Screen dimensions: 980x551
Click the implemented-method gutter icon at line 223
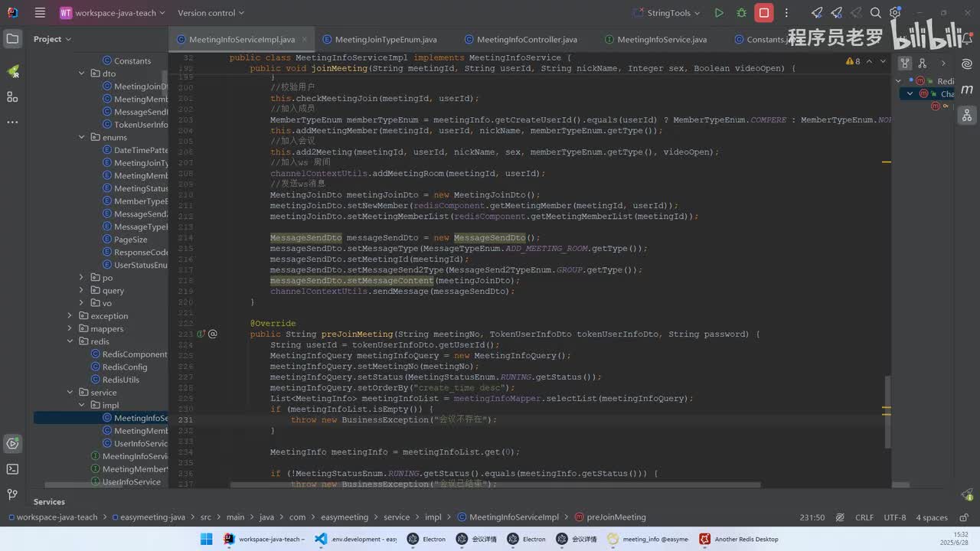click(x=202, y=334)
